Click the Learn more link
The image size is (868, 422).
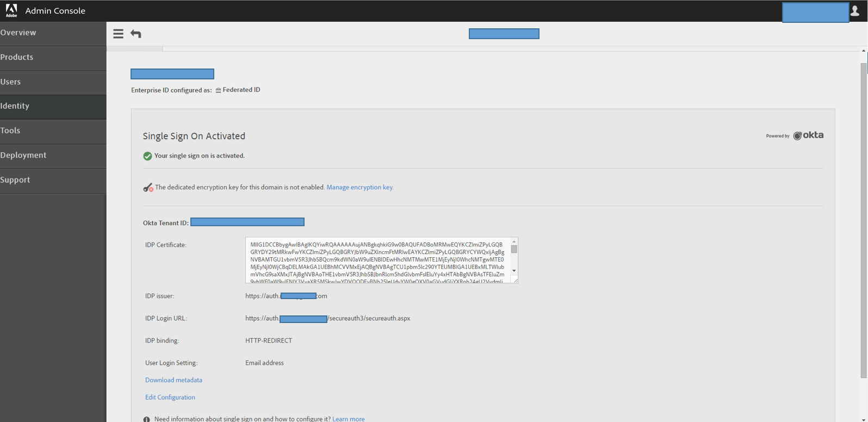349,419
